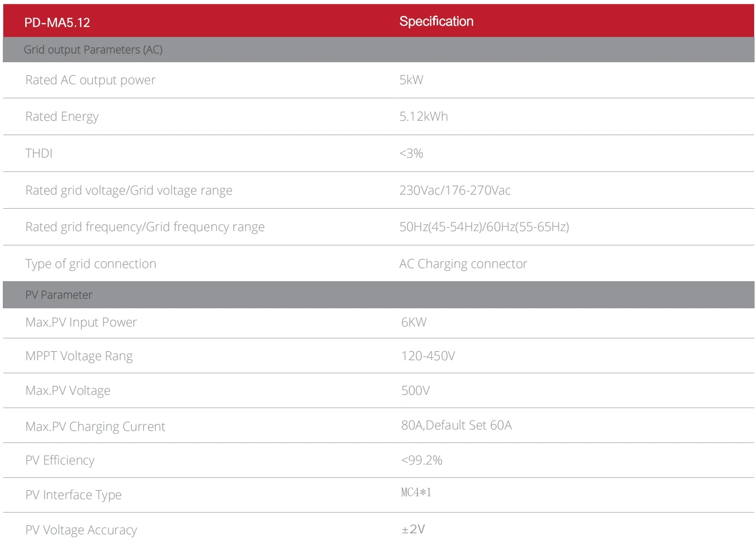Click the 5.12kWh value
This screenshot has height=545, width=756.
click(423, 116)
